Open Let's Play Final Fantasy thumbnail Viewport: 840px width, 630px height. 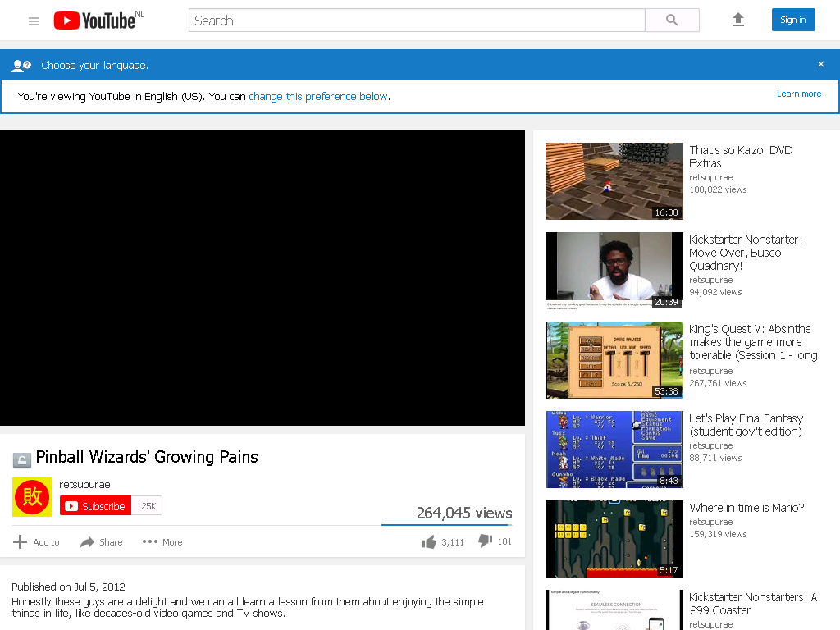click(614, 450)
